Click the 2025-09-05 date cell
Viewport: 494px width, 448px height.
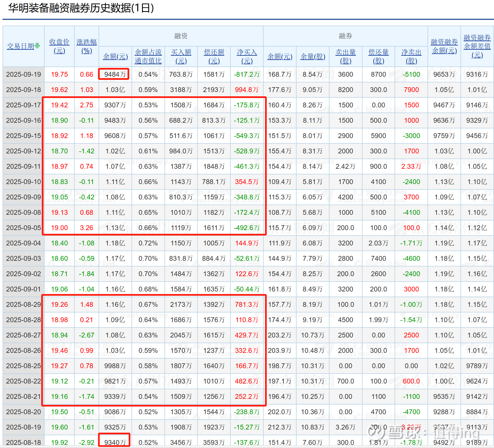[x=24, y=228]
